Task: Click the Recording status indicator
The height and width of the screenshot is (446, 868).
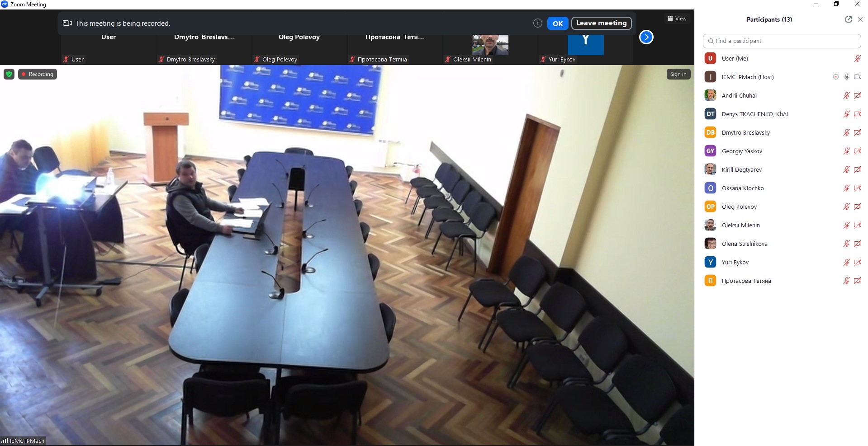Action: [x=38, y=74]
